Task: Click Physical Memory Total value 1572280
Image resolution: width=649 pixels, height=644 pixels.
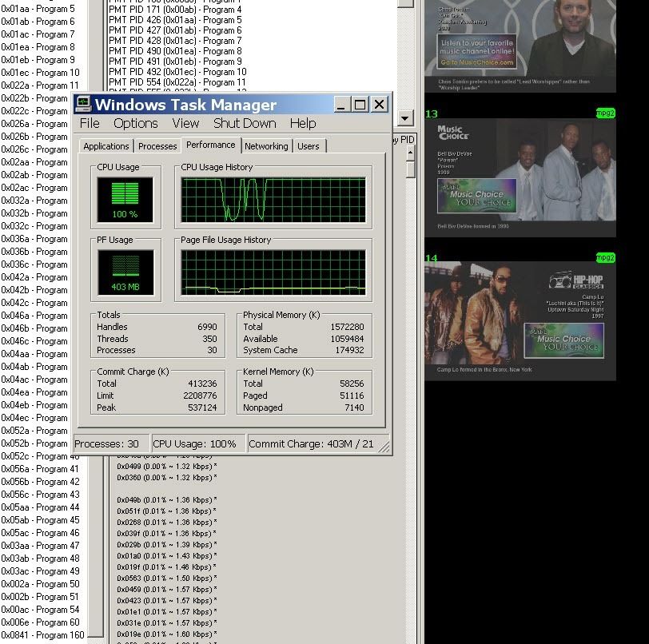Action: coord(347,327)
